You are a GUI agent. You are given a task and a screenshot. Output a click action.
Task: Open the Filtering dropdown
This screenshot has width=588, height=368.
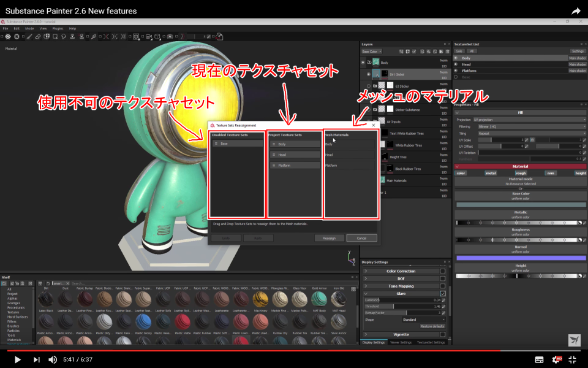[532, 126]
